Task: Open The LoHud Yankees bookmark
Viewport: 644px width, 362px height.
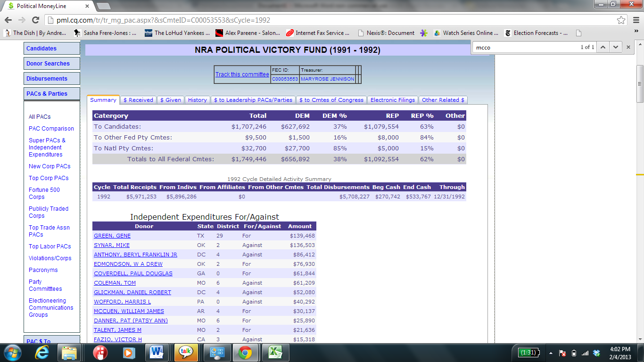Action: pos(177,33)
